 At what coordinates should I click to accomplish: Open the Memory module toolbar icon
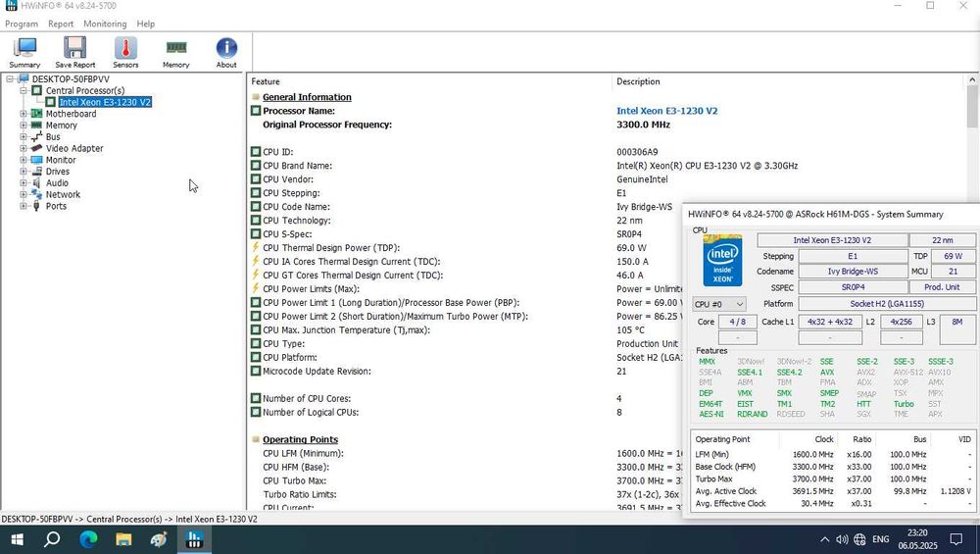pos(176,52)
